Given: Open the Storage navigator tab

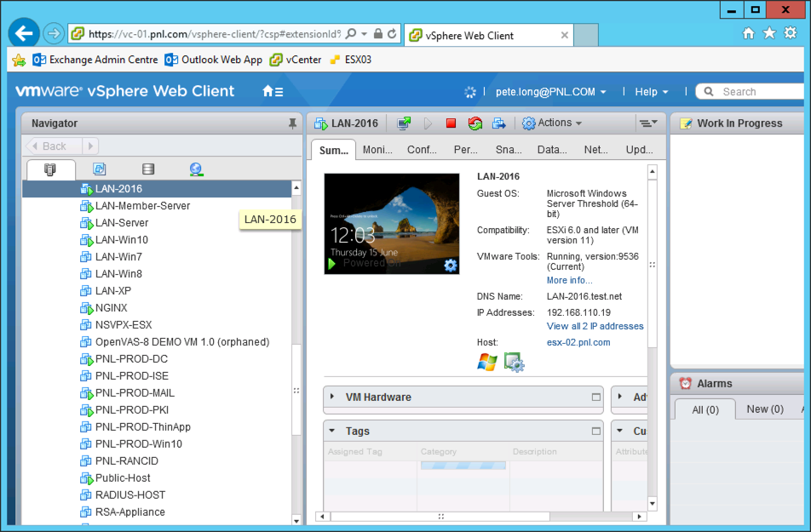Looking at the screenshot, I should [148, 169].
